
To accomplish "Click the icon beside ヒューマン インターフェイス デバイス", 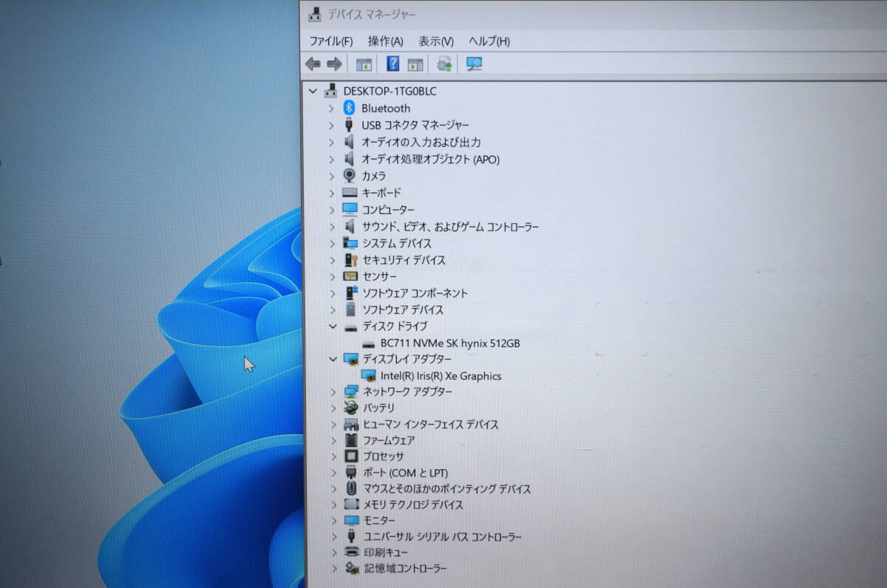I will pyautogui.click(x=352, y=425).
